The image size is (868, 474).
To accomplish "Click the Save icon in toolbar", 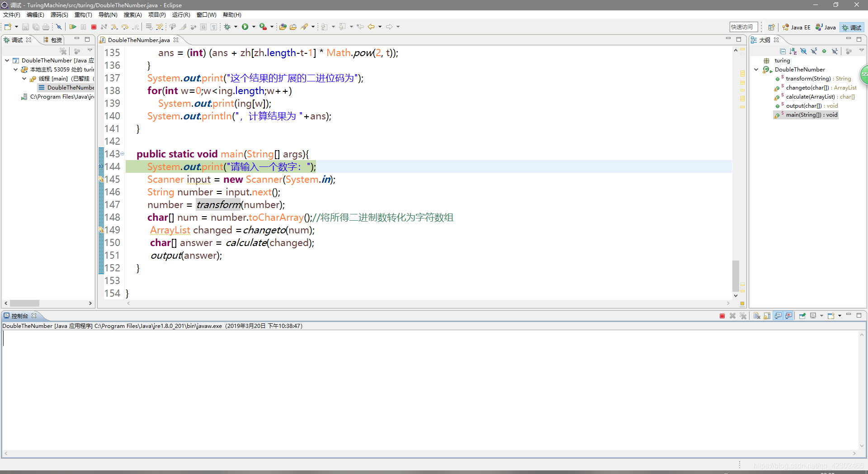I will 25,27.
